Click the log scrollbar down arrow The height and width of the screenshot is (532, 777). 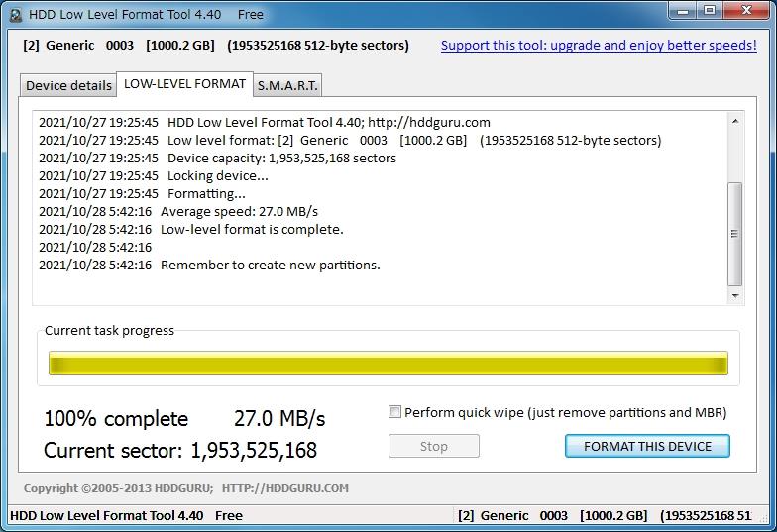point(735,295)
